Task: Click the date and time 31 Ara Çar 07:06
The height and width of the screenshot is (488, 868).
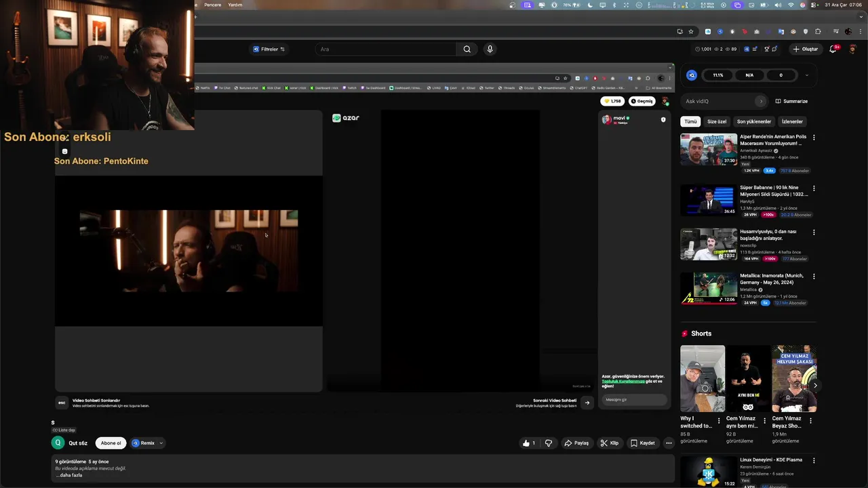Action: [x=843, y=5]
